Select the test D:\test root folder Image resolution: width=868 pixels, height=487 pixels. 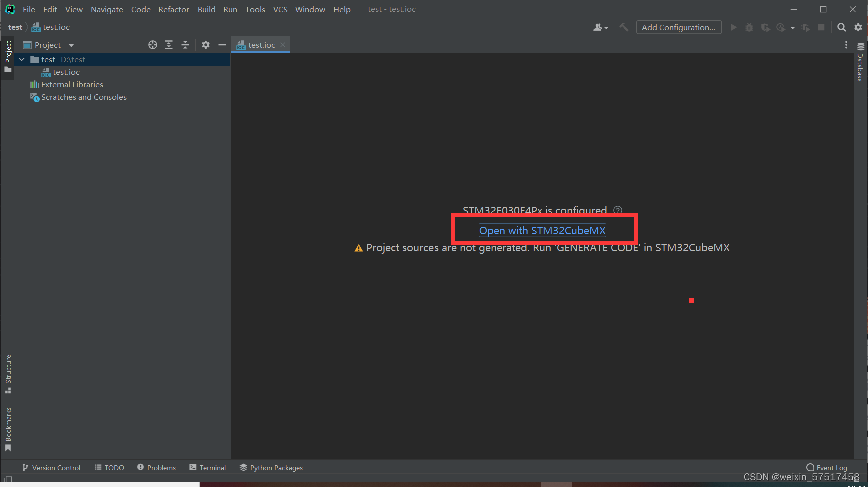pos(122,59)
